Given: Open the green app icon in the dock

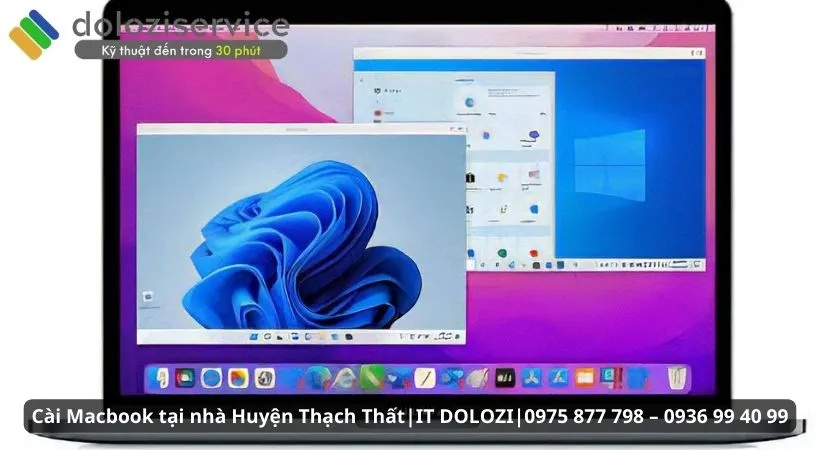Looking at the screenshot, I should coord(371,378).
